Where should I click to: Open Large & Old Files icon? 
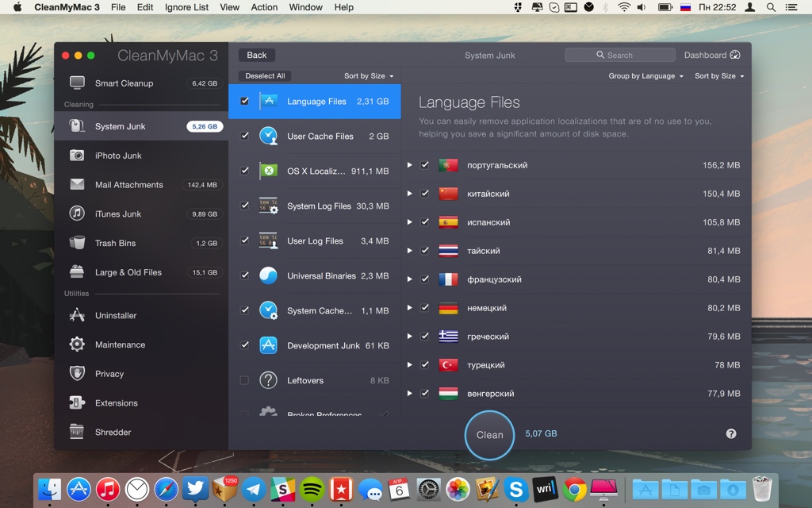[x=77, y=271]
